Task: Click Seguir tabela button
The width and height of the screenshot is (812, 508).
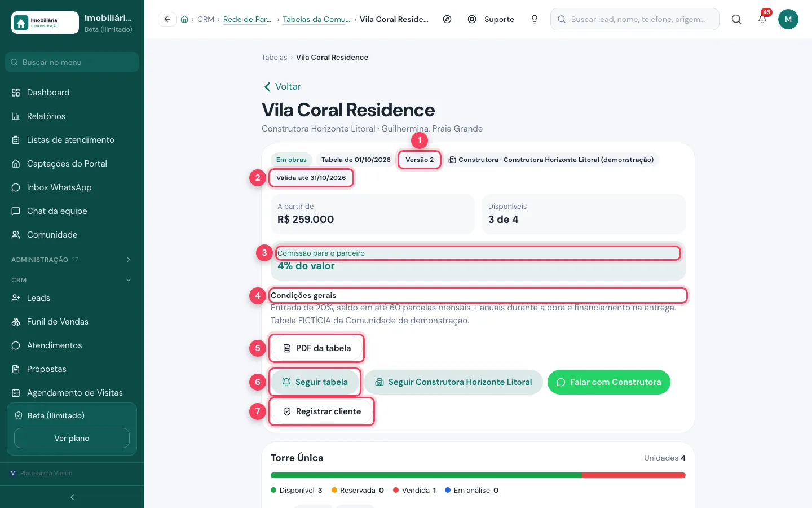Action: click(315, 382)
